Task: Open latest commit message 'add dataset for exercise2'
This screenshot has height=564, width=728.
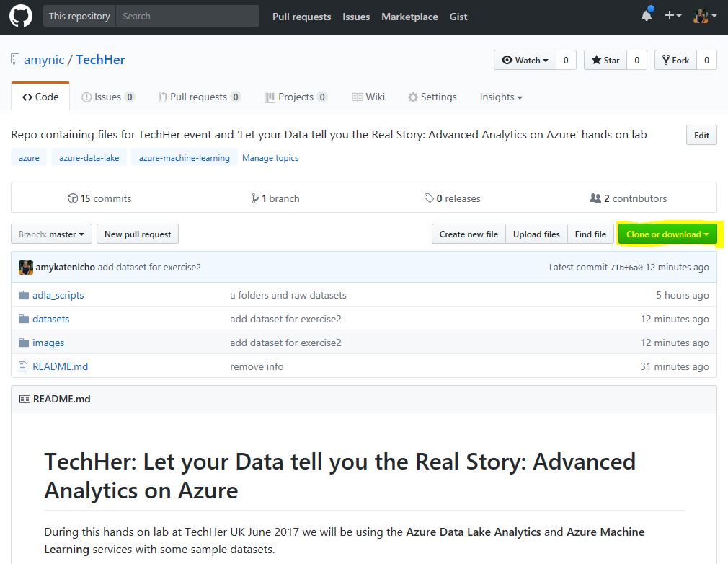Action: 149,267
